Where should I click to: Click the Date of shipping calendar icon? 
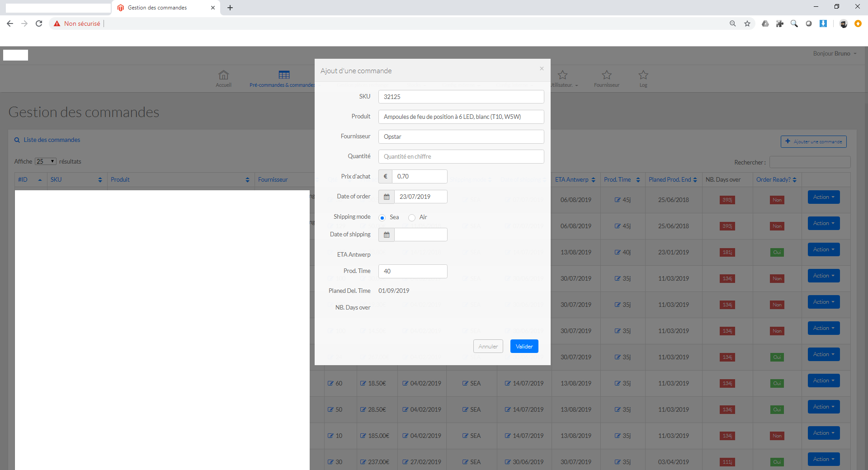[x=387, y=235]
